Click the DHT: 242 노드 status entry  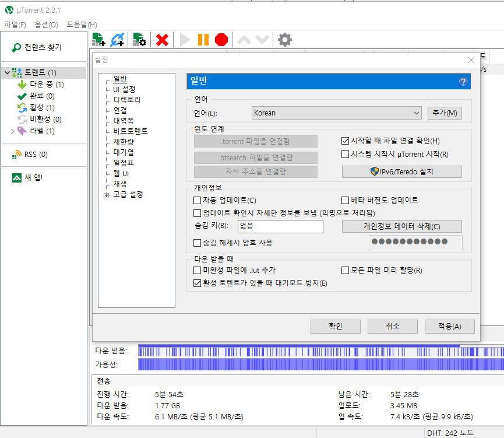tap(450, 433)
